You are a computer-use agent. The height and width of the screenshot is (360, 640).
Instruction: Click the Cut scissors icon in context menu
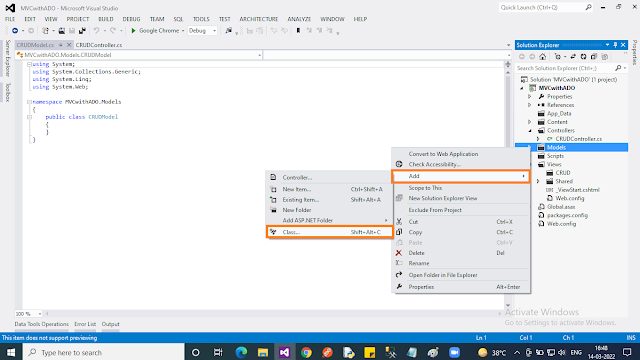pos(399,222)
